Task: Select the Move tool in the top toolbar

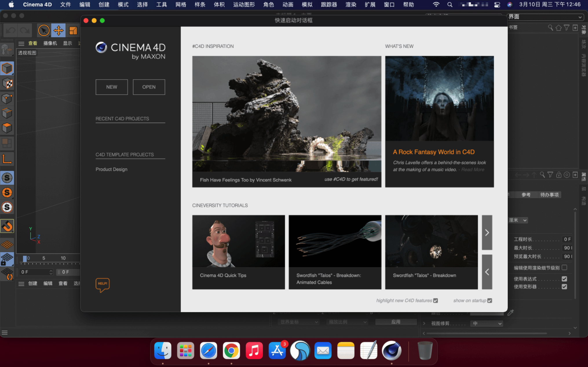Action: pos(59,30)
